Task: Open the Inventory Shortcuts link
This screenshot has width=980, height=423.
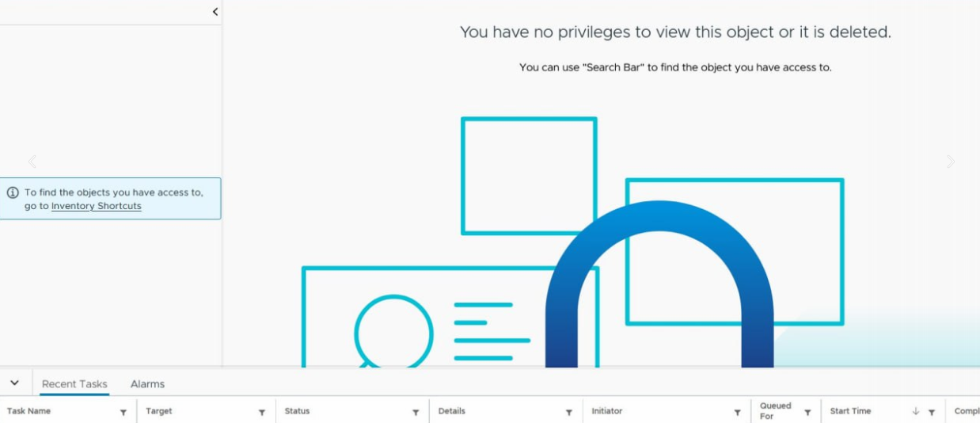Action: (x=97, y=206)
